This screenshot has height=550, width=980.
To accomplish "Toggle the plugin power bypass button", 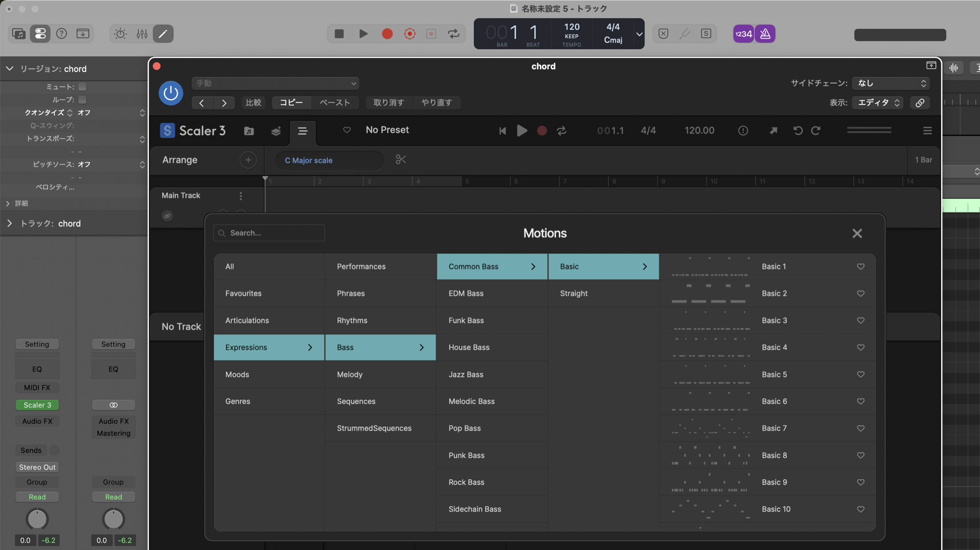I will click(171, 93).
